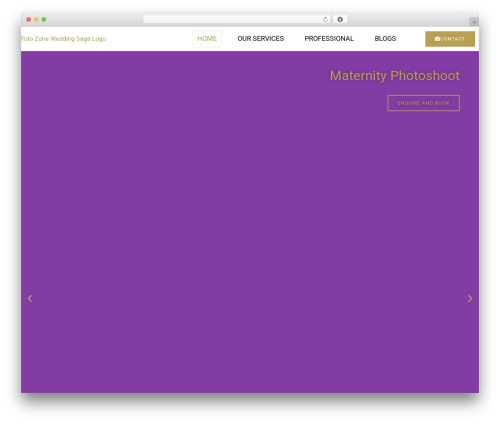The height and width of the screenshot is (423, 500).
Task: Click the Contact button
Action: (x=450, y=39)
